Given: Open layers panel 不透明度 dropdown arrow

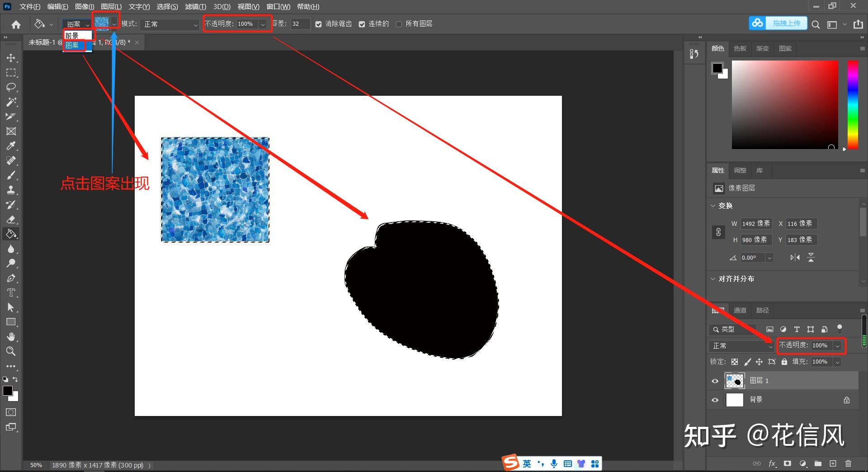Looking at the screenshot, I should (x=837, y=346).
